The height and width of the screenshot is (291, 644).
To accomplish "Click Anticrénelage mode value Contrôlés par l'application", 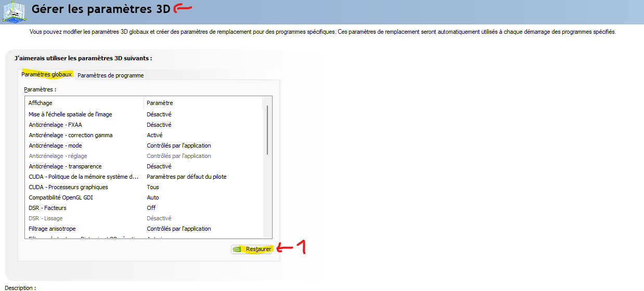I will 179,145.
